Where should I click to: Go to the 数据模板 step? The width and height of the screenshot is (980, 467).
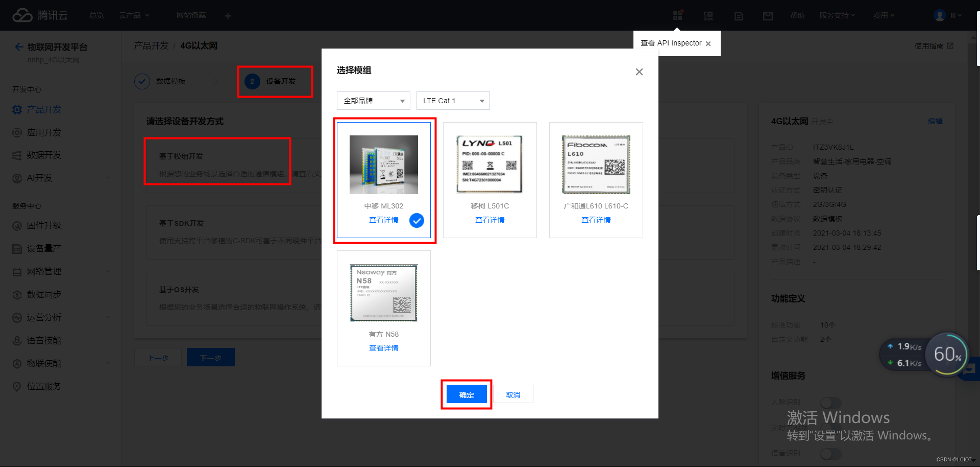[x=160, y=81]
